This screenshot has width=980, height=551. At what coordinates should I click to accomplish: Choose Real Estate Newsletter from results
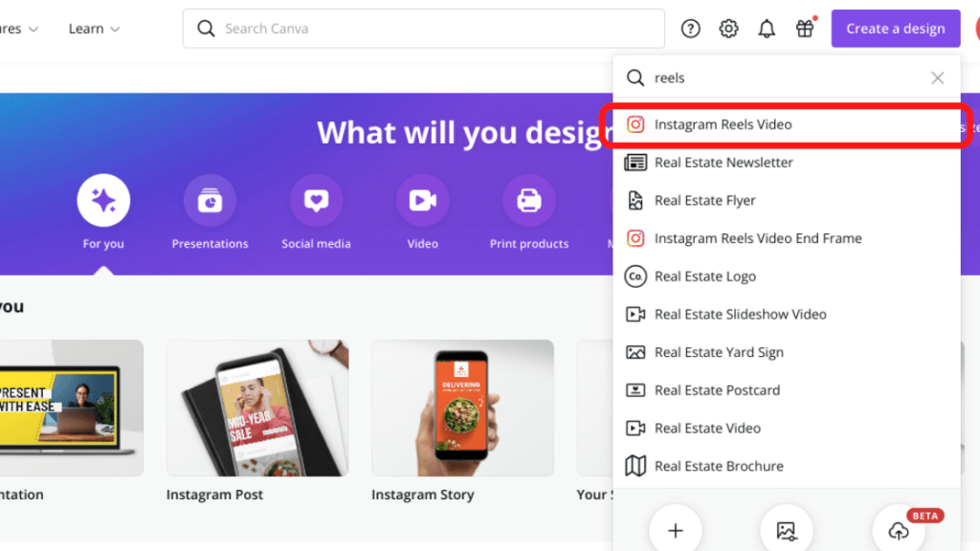pos(787,163)
